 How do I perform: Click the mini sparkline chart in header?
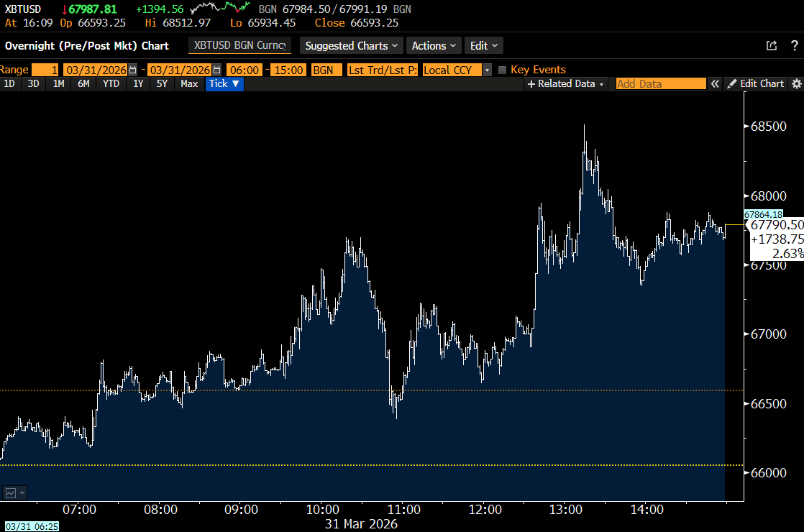pos(220,8)
